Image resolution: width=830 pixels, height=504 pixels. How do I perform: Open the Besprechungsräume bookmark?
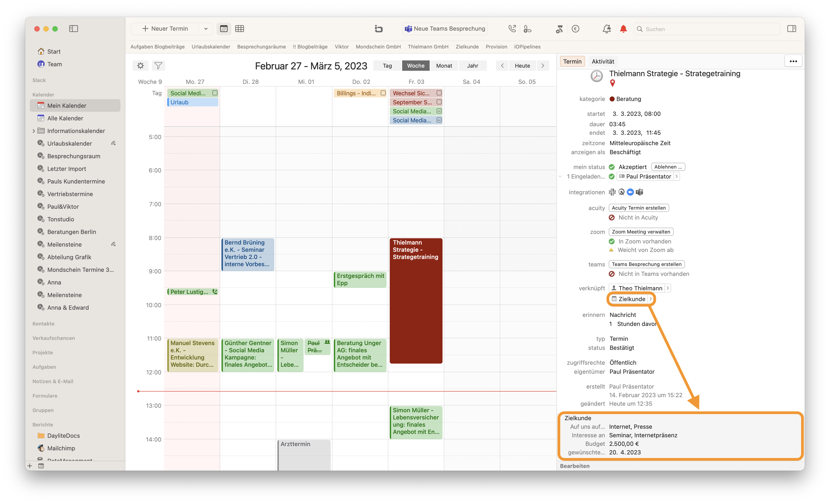[261, 46]
